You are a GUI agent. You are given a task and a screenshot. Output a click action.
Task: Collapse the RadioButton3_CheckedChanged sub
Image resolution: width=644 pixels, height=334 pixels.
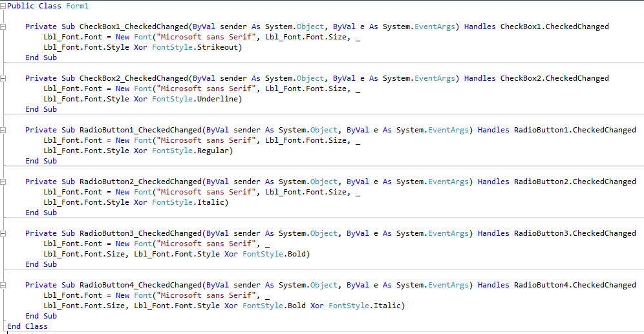coord(3,233)
